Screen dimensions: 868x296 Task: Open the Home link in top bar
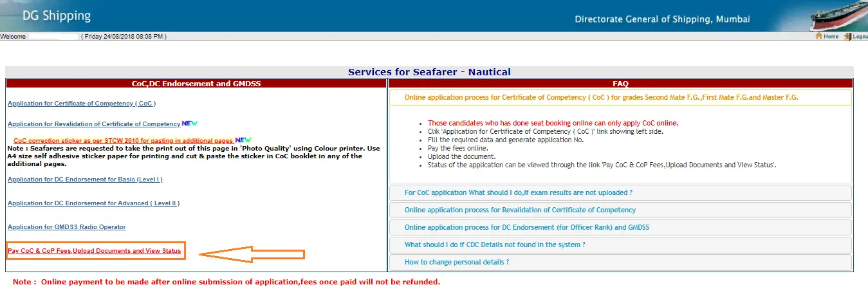(x=831, y=37)
